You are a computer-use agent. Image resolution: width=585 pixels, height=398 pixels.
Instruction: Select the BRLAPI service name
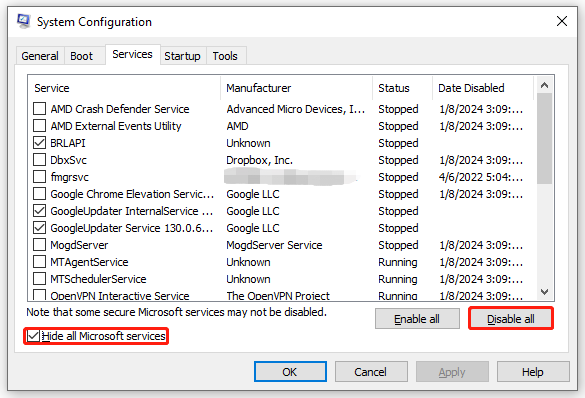[x=68, y=143]
